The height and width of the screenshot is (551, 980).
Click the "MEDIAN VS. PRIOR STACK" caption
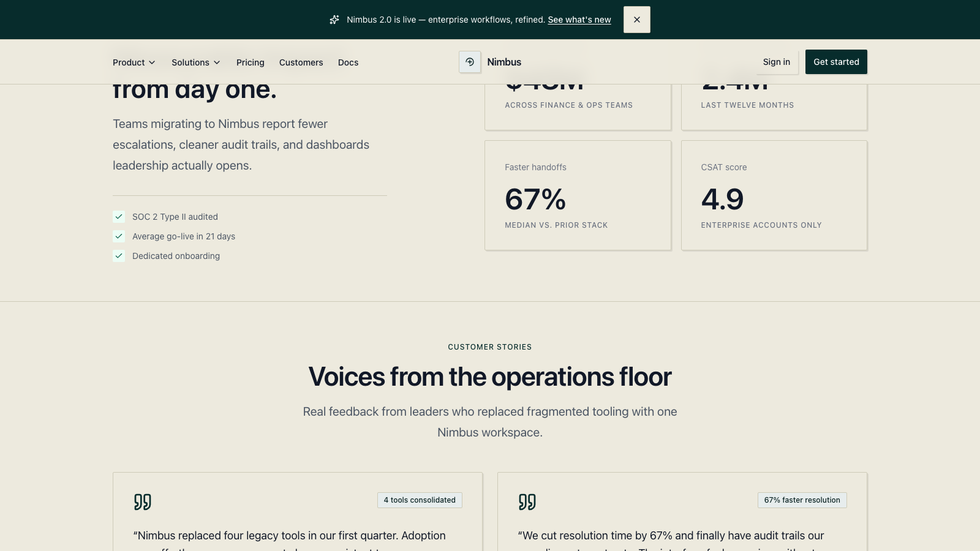coord(556,225)
